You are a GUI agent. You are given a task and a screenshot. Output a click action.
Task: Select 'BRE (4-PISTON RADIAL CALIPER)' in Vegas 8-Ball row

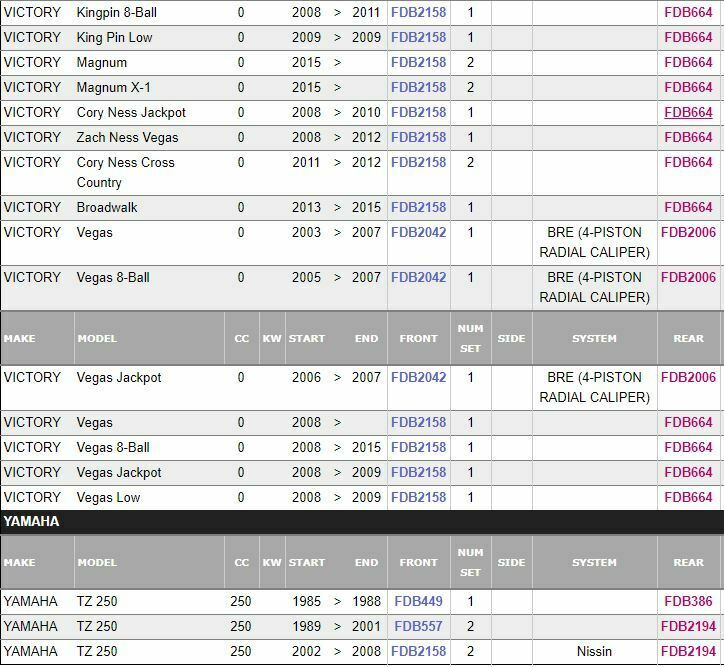[594, 287]
